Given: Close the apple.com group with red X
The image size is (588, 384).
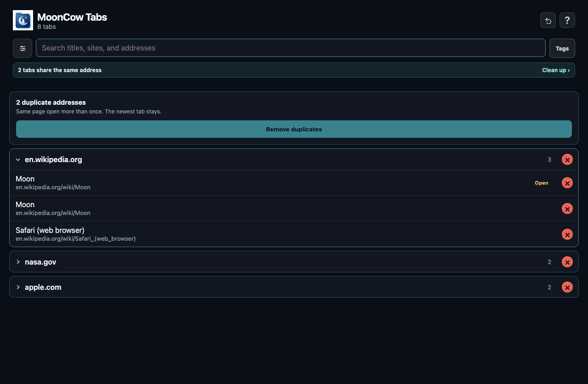Looking at the screenshot, I should (567, 287).
